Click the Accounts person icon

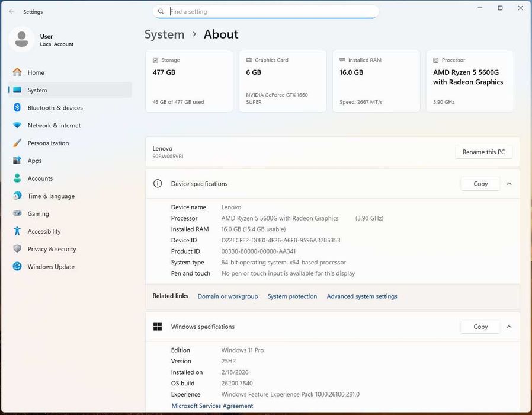tap(17, 178)
